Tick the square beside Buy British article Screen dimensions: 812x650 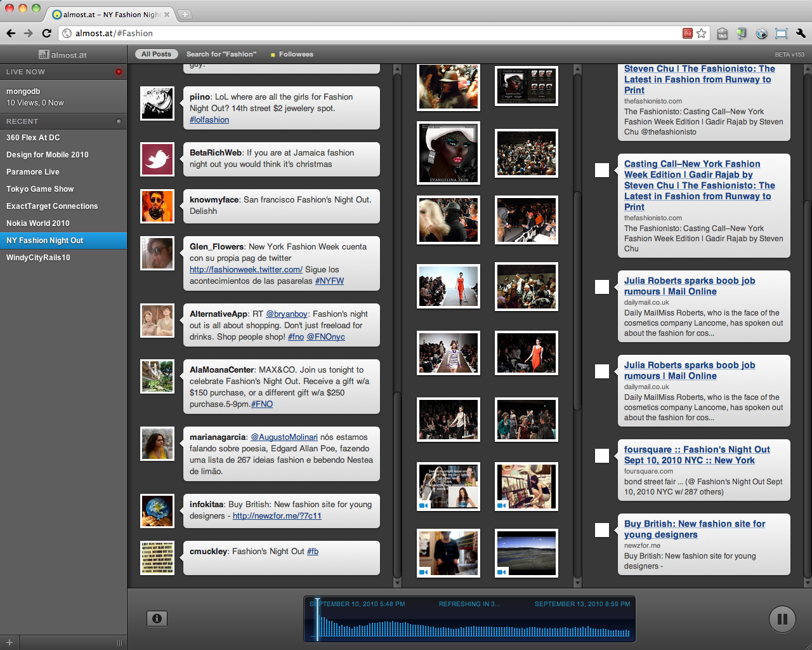point(602,530)
